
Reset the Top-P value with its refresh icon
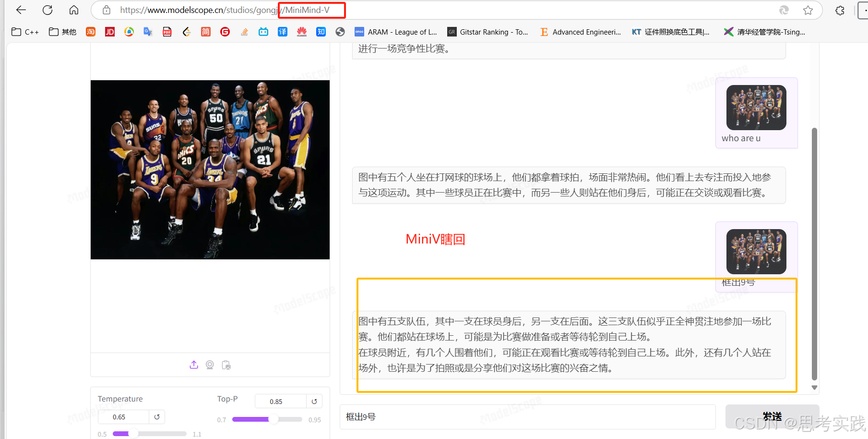314,401
